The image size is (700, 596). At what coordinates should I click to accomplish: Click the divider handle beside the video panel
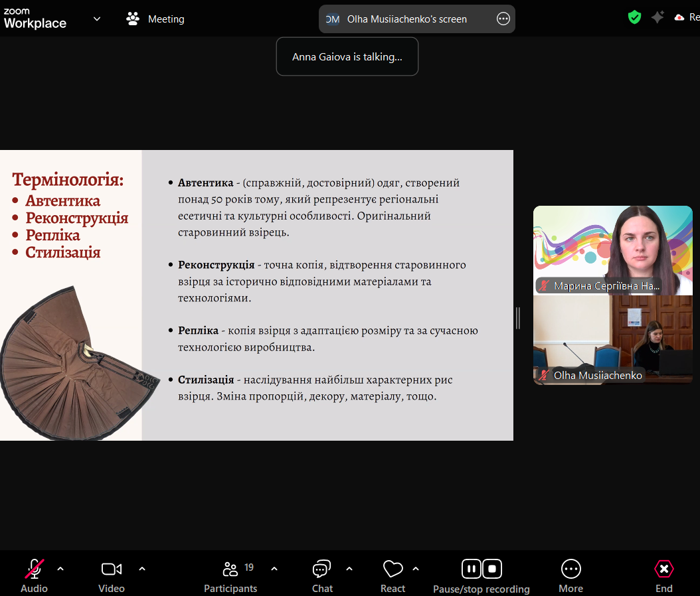518,319
